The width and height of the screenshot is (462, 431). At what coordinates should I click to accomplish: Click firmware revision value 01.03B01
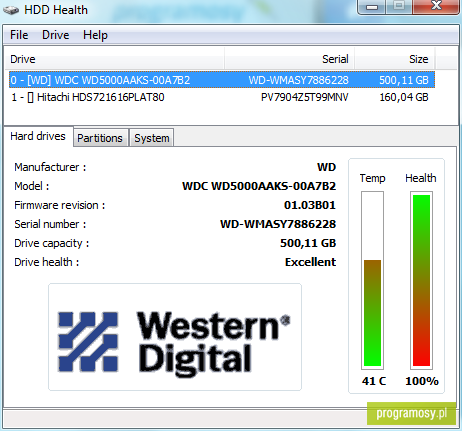click(310, 205)
